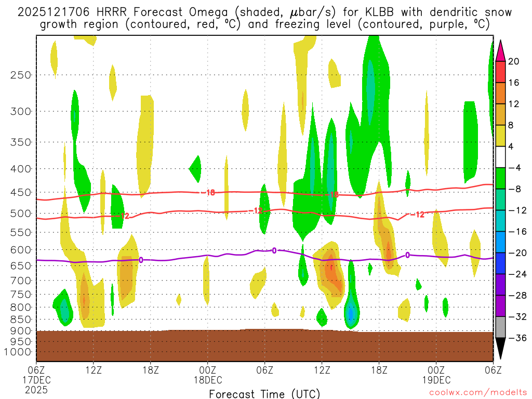Click the magenta arrow atop the colorbar
The image size is (532, 399).
pos(500,50)
